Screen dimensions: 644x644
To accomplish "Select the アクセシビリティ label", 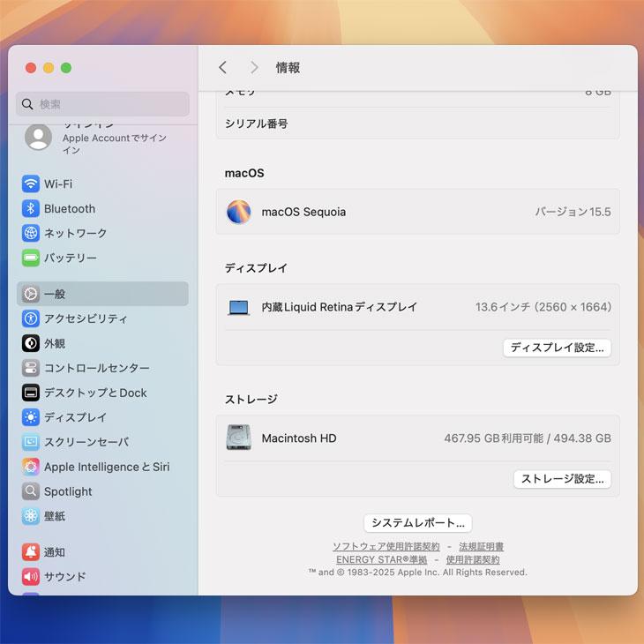I will click(86, 318).
